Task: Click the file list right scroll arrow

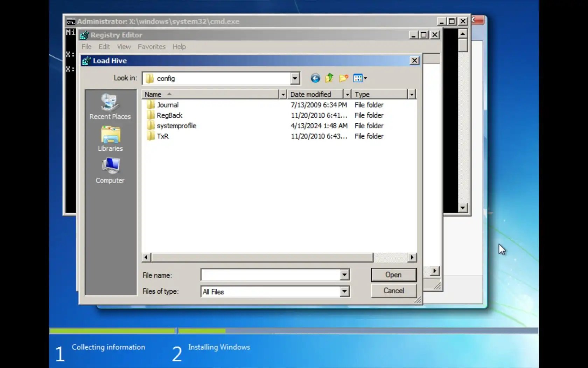Action: [412, 257]
